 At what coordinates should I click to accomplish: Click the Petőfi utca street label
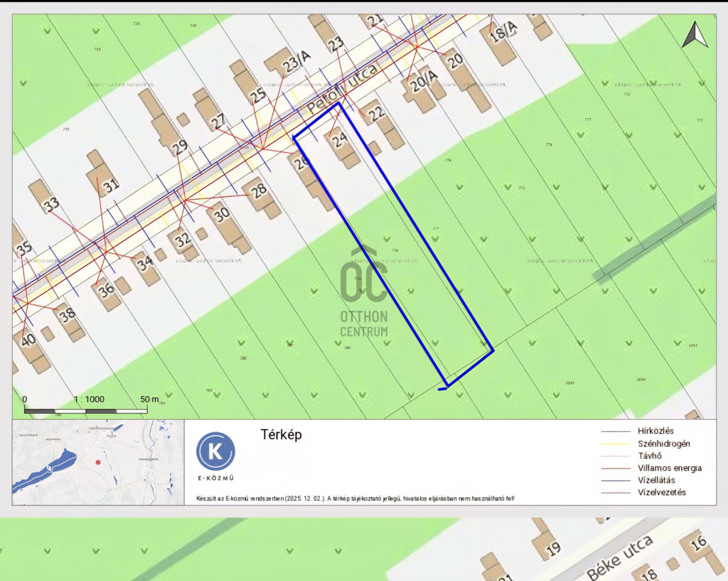(x=341, y=91)
